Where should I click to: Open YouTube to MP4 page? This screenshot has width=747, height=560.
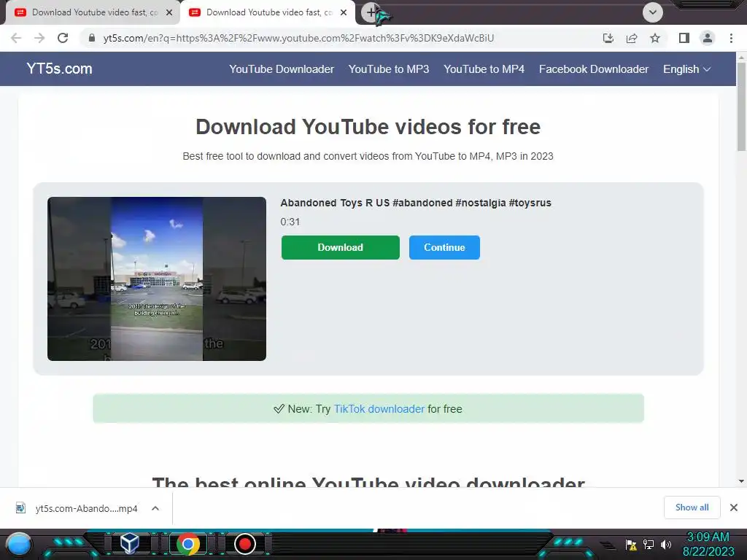(484, 69)
